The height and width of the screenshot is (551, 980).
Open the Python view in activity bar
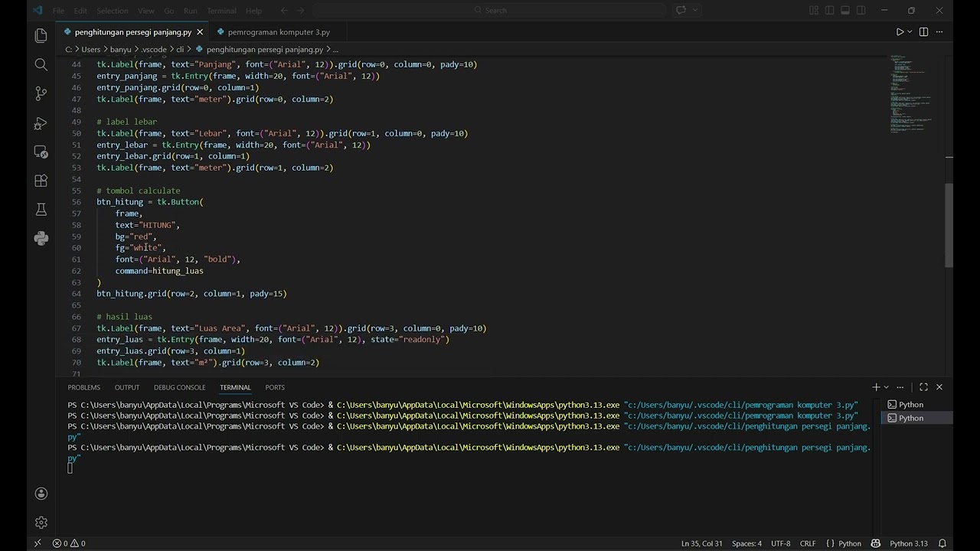click(x=41, y=239)
